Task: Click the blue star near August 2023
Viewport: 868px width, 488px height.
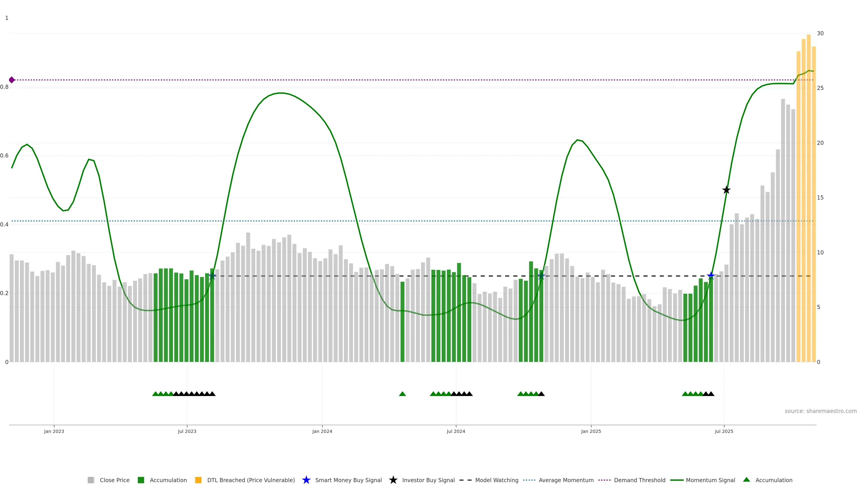Action: 212,276
